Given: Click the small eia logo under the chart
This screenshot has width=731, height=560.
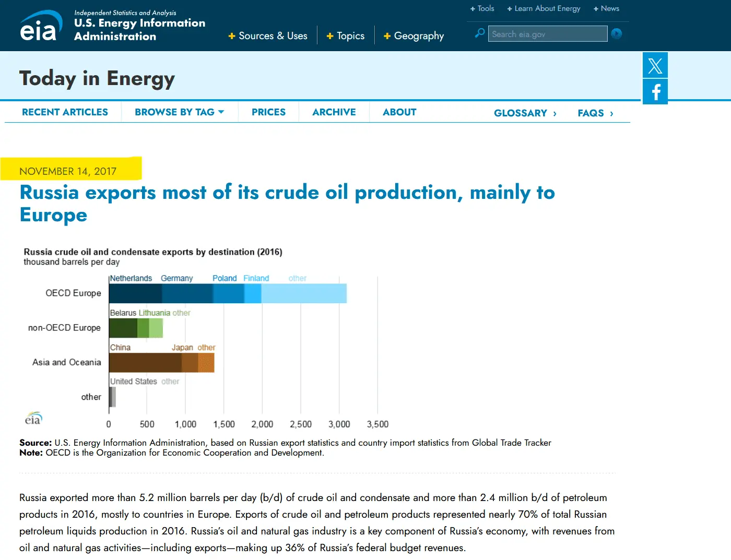Looking at the screenshot, I should (33, 418).
